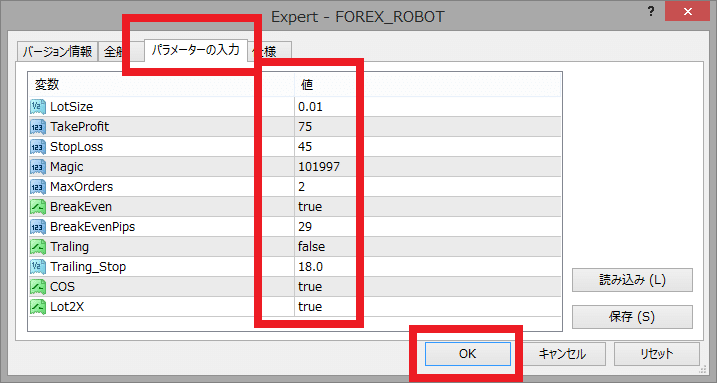717x383 pixels.
Task: Click the キャンセル button
Action: (x=562, y=354)
